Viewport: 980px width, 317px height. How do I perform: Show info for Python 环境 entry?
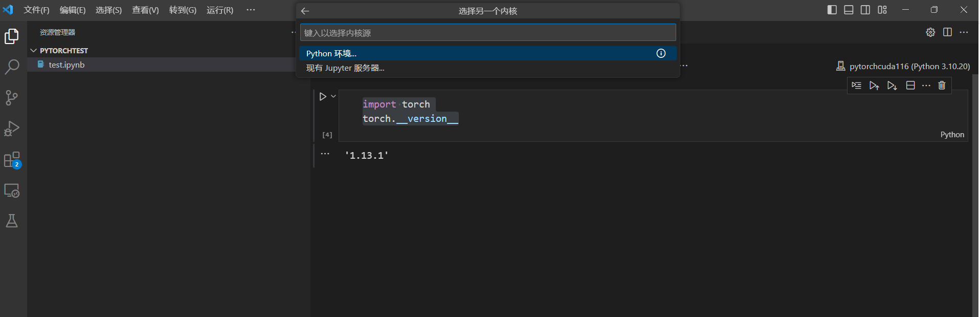tap(661, 53)
